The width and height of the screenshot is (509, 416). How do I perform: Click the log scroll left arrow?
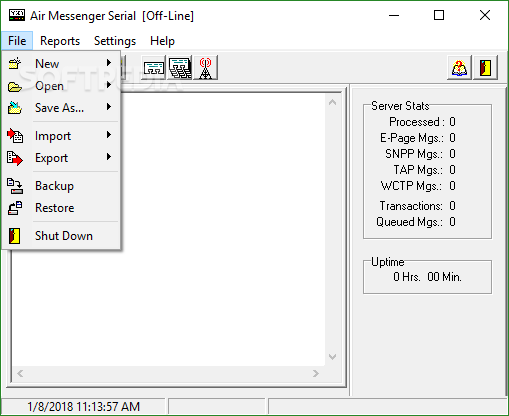pos(20,373)
